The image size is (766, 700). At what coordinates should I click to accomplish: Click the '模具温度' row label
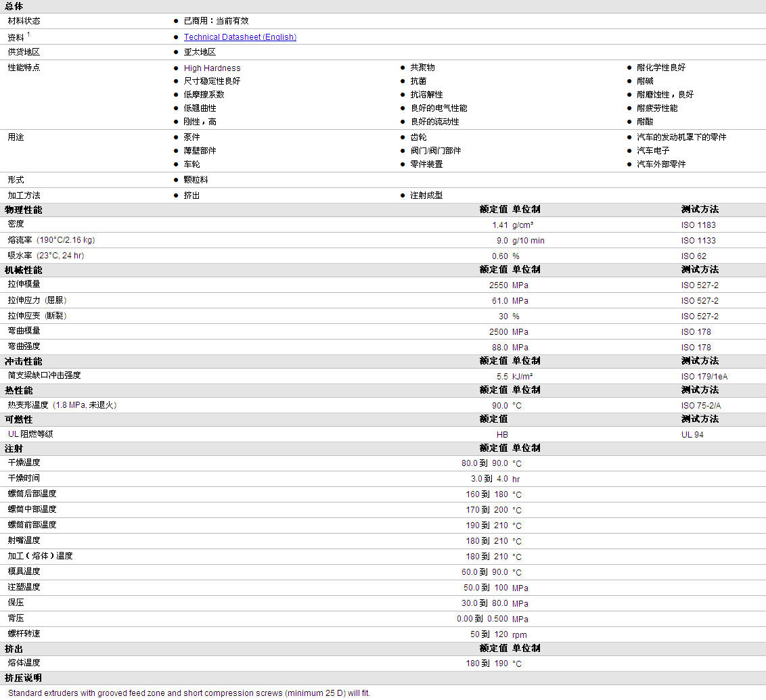pyautogui.click(x=24, y=571)
